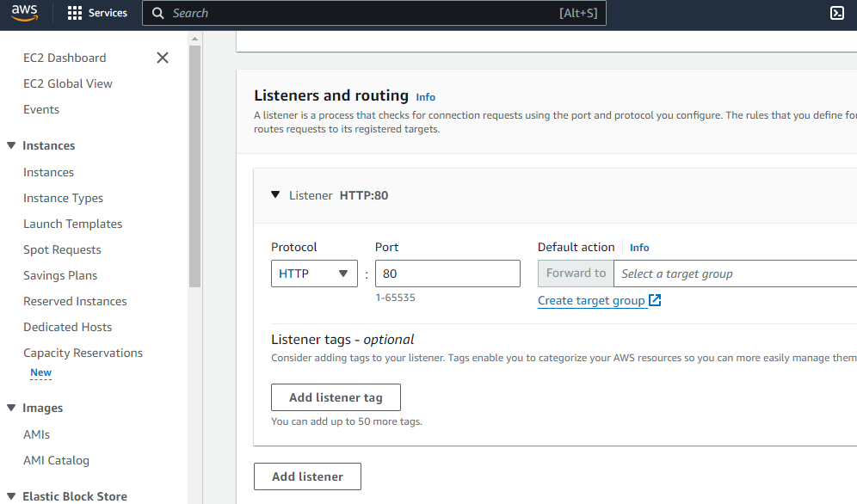Open the Services grid icon

[75, 13]
